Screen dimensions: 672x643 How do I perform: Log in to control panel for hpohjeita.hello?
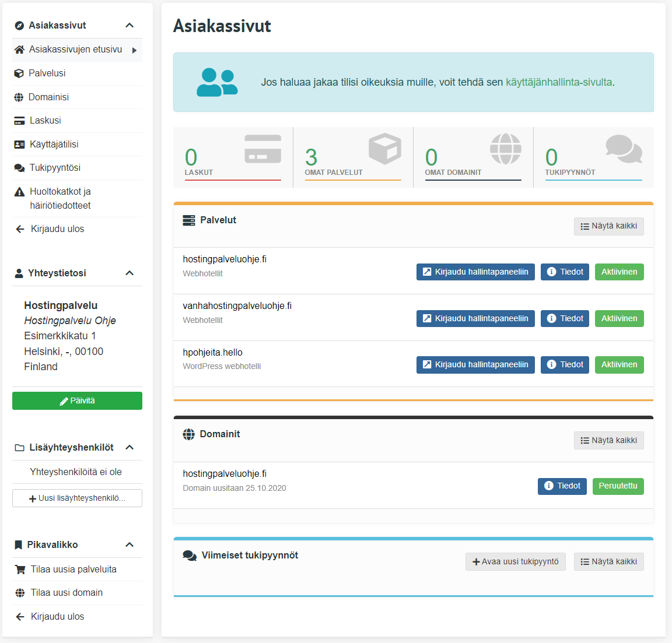(475, 365)
